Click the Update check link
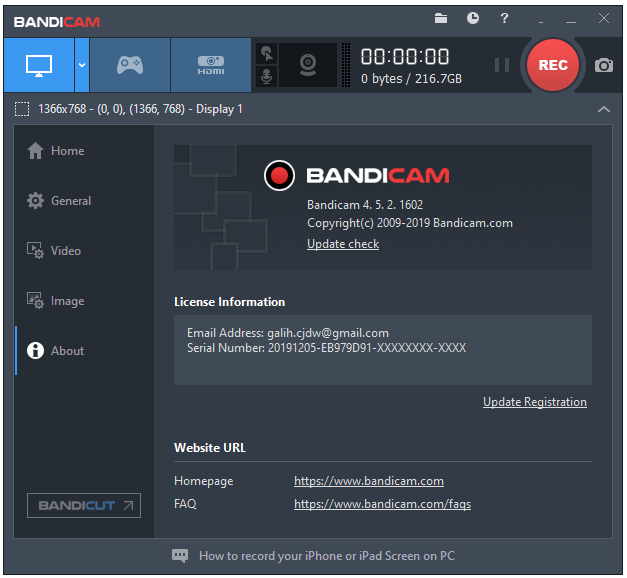627x578 pixels. click(343, 244)
